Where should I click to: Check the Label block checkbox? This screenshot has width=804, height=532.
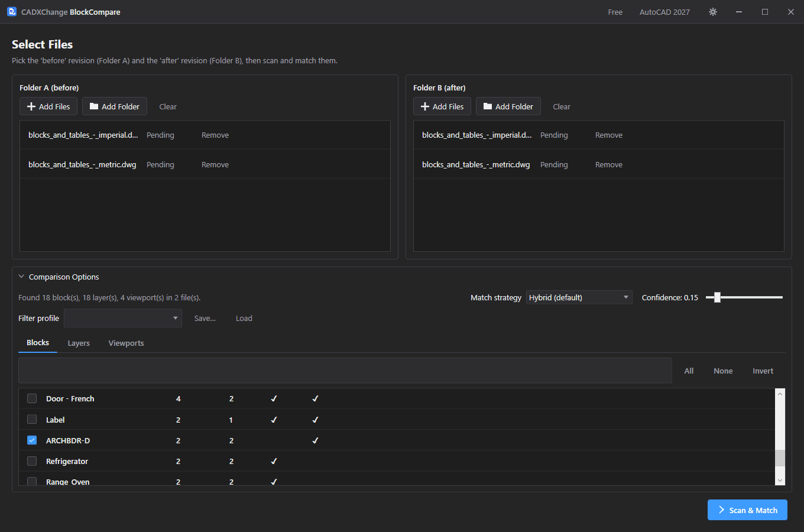click(32, 420)
